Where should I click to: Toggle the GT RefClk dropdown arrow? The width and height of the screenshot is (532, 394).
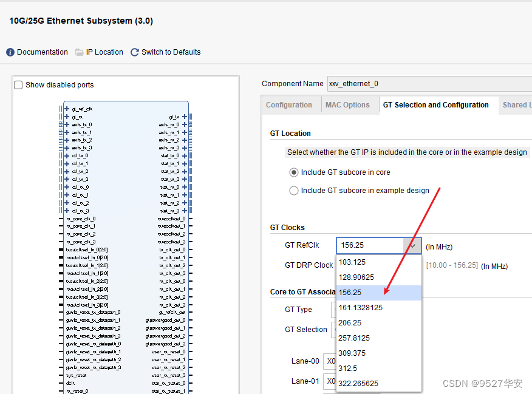coord(413,246)
